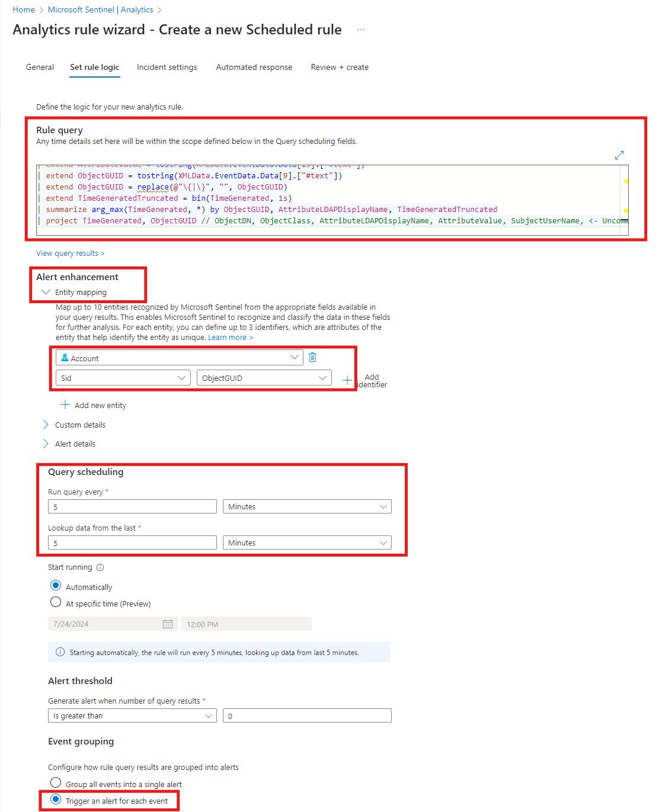
Task: Open the Account entity type dropdown
Action: coord(179,358)
